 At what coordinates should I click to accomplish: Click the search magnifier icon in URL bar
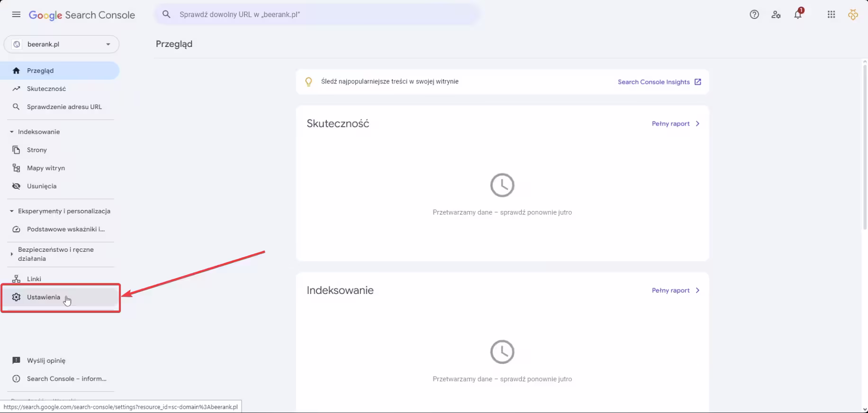166,15
